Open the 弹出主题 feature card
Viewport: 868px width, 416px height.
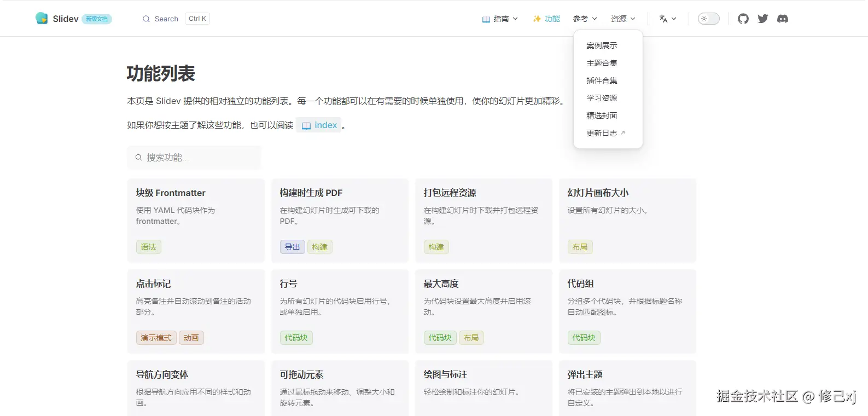(x=627, y=388)
